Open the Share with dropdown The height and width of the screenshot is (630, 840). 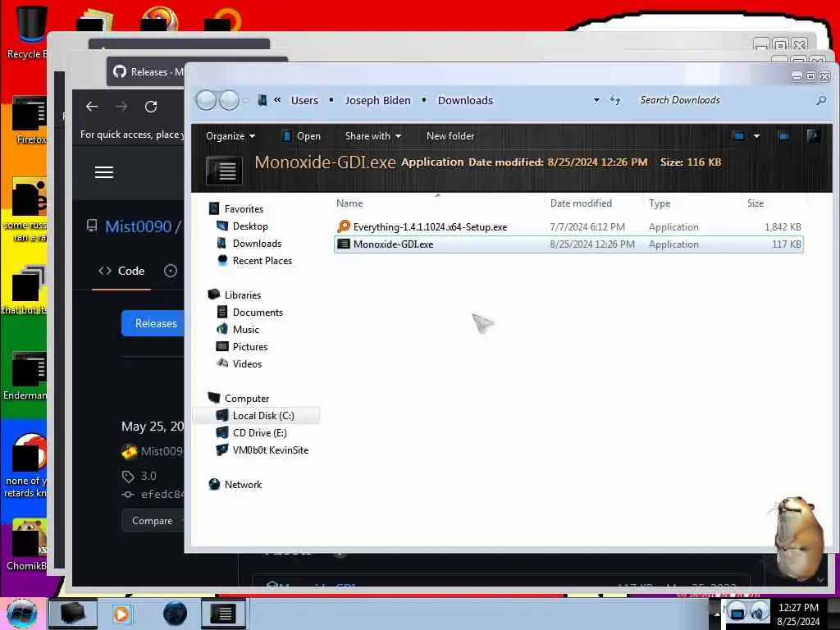tap(373, 136)
